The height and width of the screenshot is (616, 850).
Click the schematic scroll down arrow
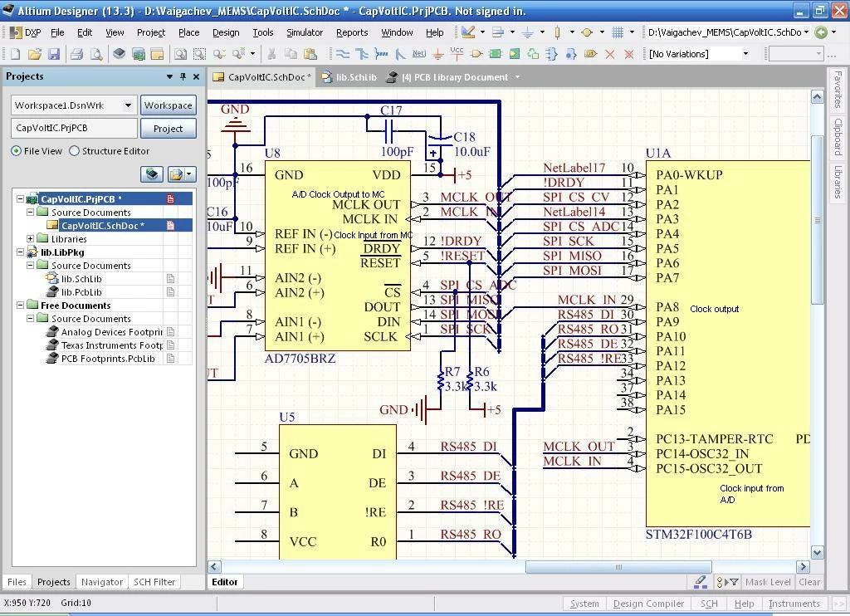[x=817, y=553]
